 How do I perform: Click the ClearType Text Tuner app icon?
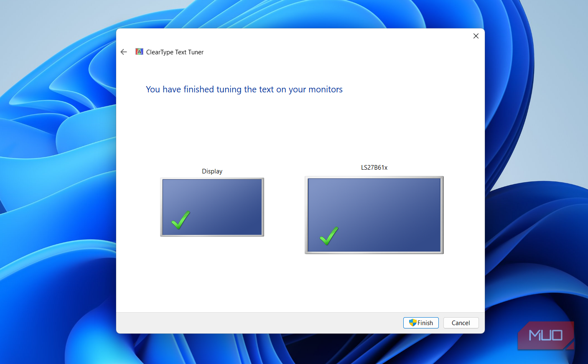tap(139, 51)
